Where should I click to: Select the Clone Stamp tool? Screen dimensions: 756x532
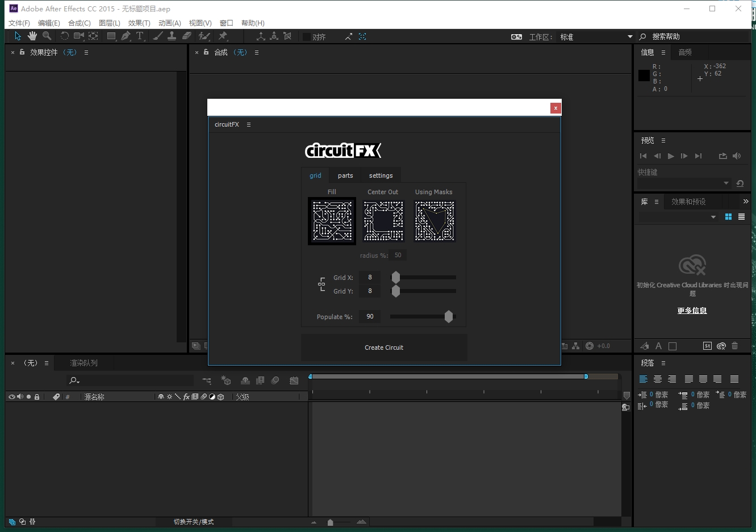pyautogui.click(x=172, y=36)
